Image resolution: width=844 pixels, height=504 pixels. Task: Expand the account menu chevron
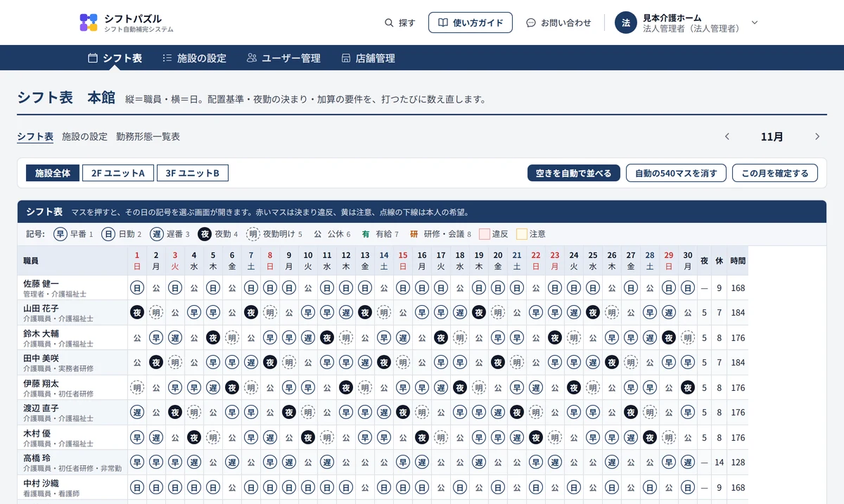tap(755, 22)
